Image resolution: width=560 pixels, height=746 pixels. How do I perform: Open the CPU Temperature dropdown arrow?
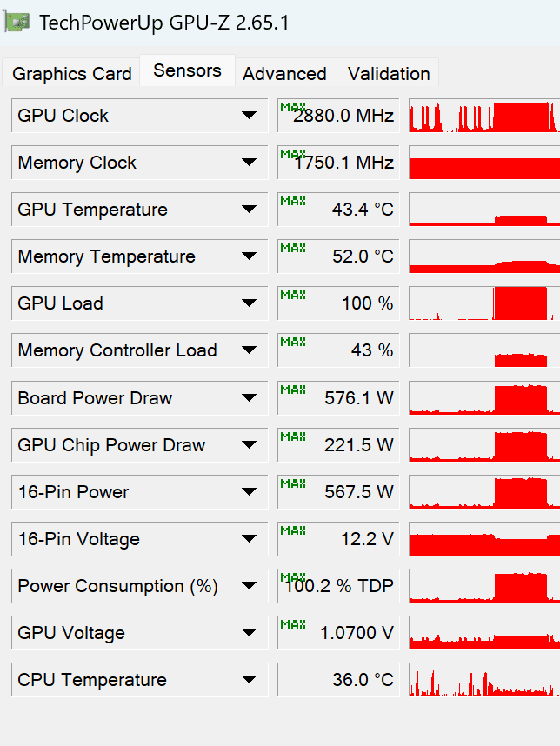[x=249, y=679]
